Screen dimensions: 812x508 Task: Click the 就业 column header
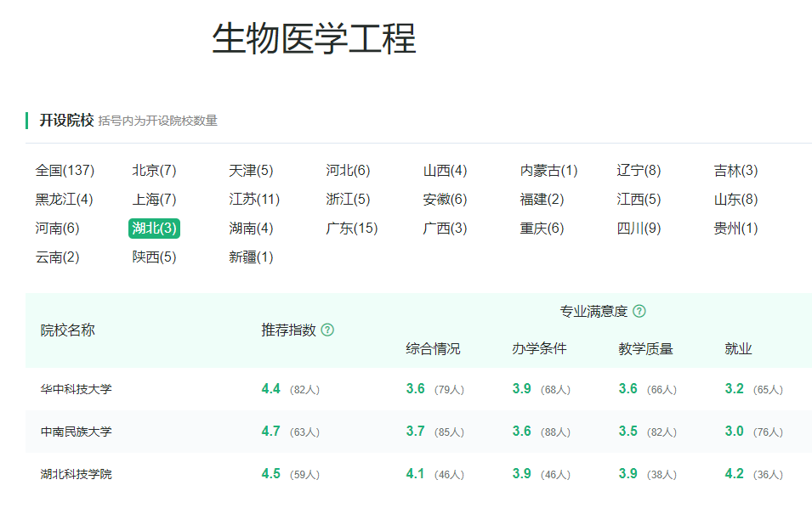(738, 349)
